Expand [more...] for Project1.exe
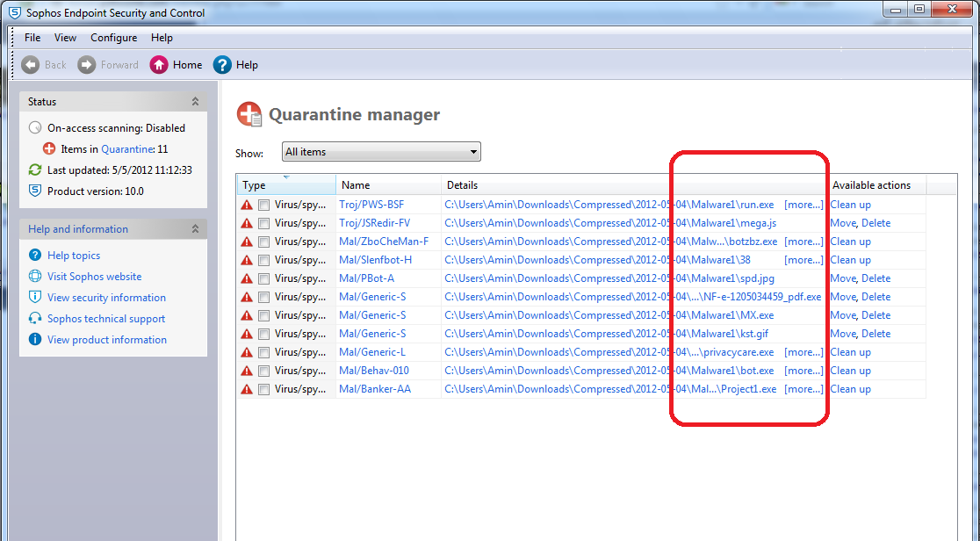980x541 pixels. tap(803, 389)
